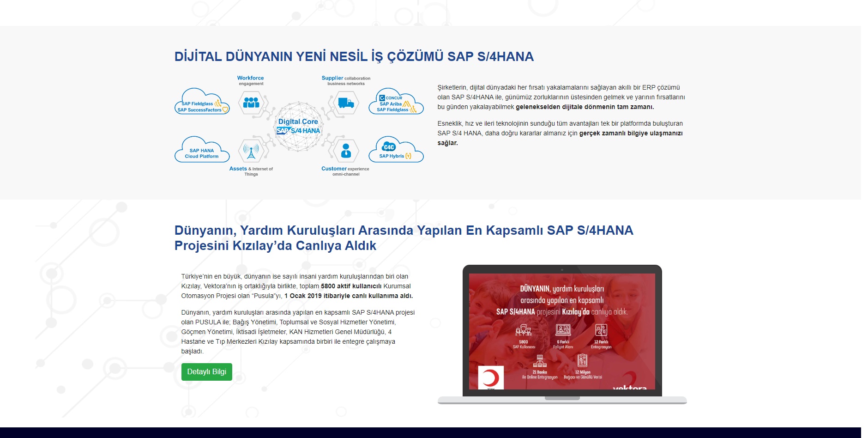The height and width of the screenshot is (438, 868).
Task: Click the Digital Core S/4 HANA sphere
Action: click(299, 127)
